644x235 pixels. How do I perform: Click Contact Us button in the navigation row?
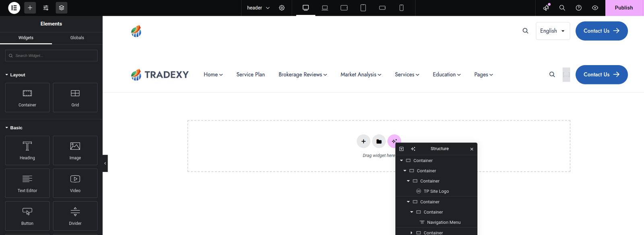pyautogui.click(x=601, y=75)
